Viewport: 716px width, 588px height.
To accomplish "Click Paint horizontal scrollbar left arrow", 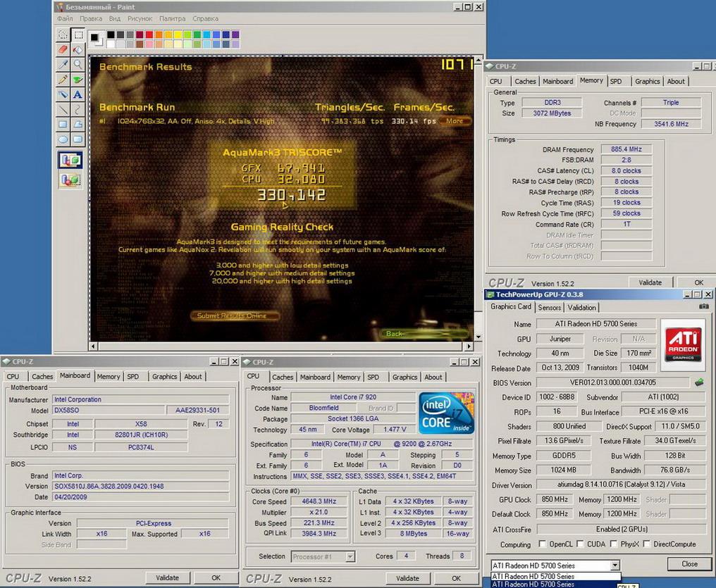I will (x=93, y=346).
